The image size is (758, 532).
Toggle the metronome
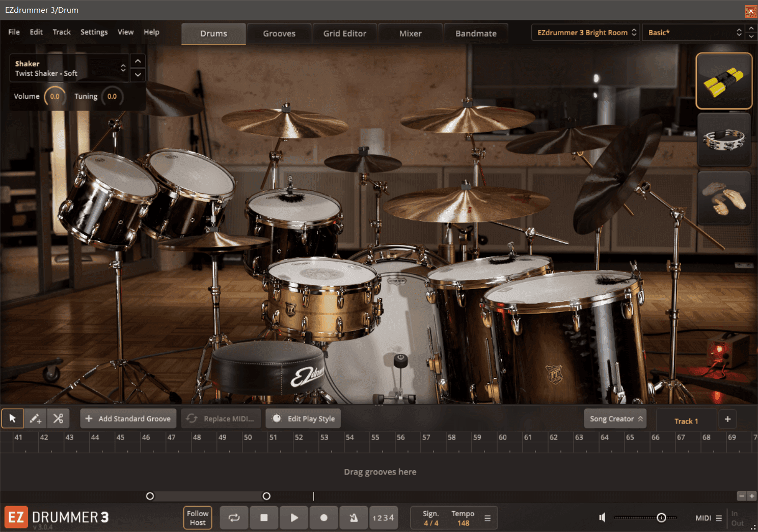354,518
